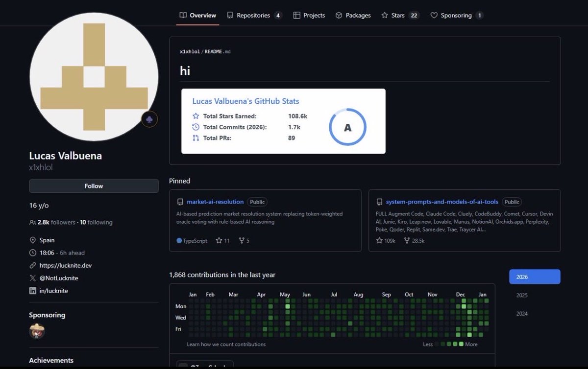Click the clock icon beside 18:06

click(33, 253)
